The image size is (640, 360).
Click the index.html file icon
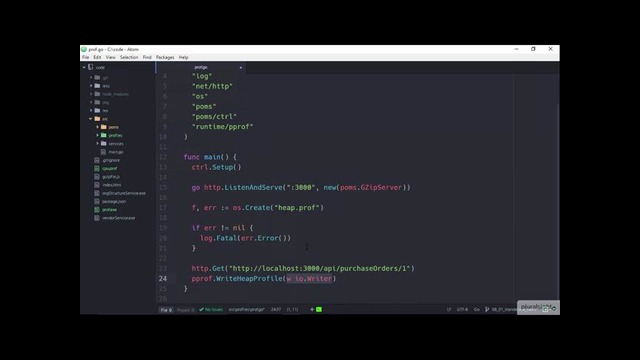click(x=97, y=184)
